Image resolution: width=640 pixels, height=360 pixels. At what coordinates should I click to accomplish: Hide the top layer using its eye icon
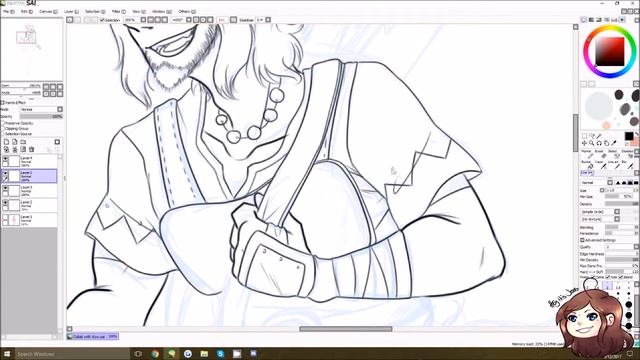tap(5, 159)
